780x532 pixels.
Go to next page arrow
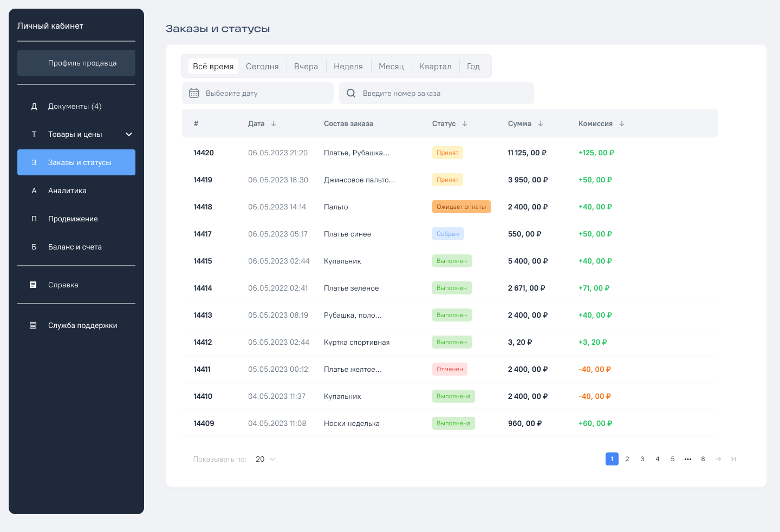coord(718,459)
